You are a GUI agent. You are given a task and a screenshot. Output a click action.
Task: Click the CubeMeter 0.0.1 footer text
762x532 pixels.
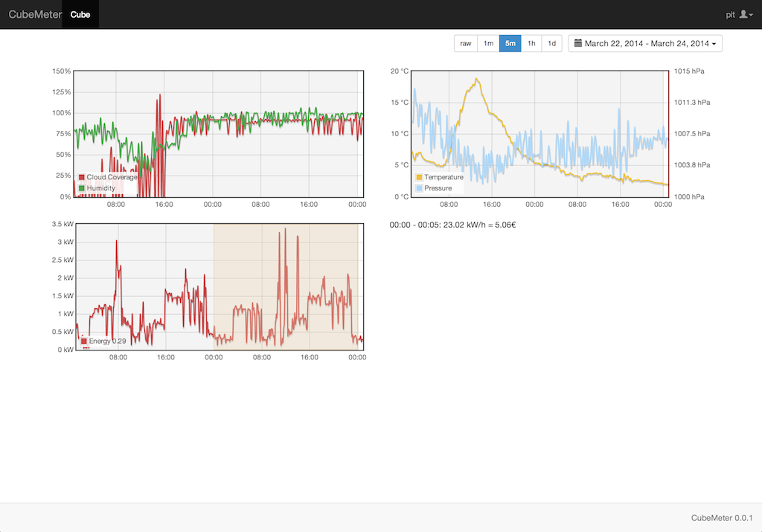coord(722,518)
